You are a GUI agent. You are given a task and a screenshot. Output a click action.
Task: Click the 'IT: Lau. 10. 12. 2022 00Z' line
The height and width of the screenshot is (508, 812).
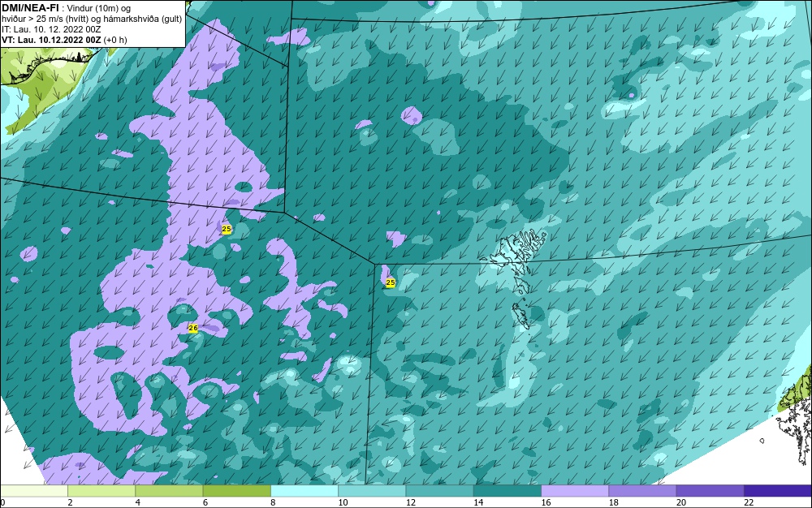51,29
